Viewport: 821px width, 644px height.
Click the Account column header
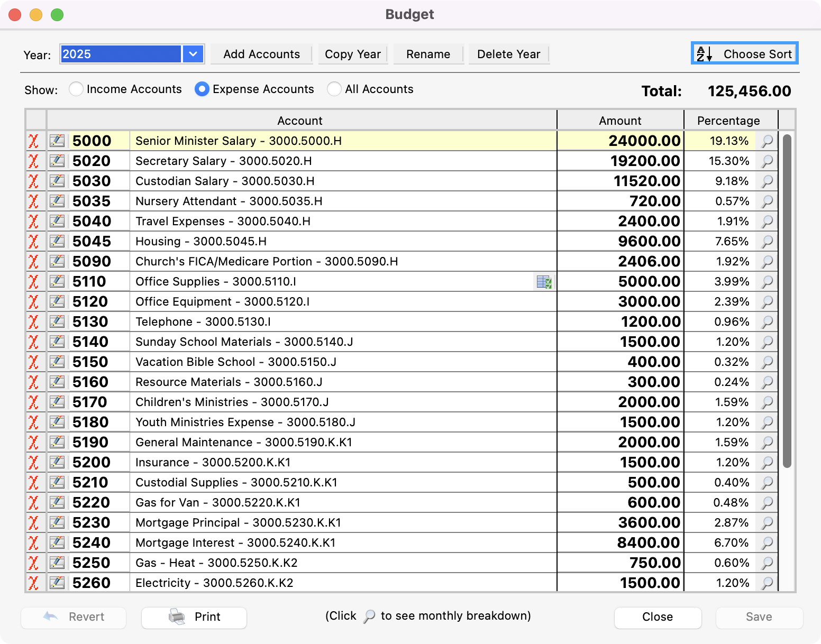(300, 121)
